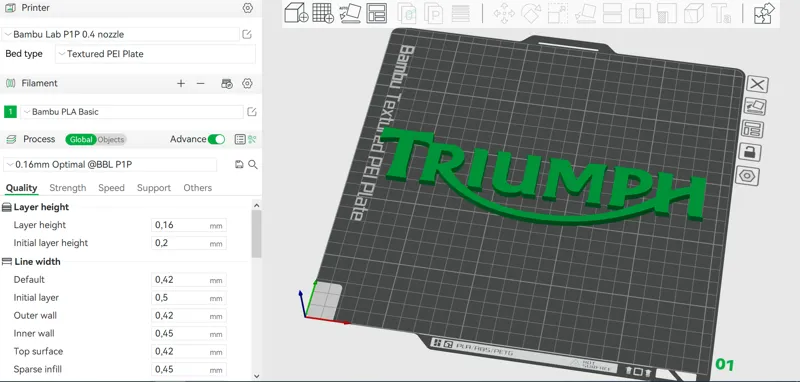Click the Paste toolbar icon with letter P

click(x=433, y=14)
